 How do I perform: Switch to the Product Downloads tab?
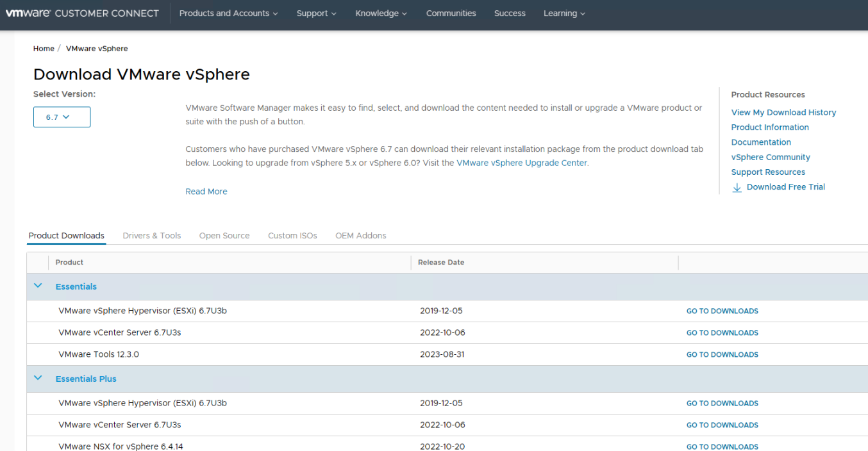pos(67,236)
